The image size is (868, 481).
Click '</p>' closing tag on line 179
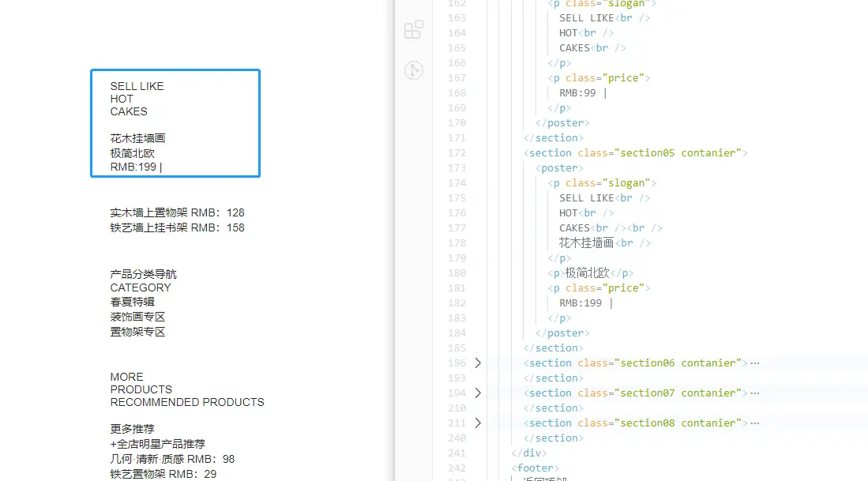[559, 258]
